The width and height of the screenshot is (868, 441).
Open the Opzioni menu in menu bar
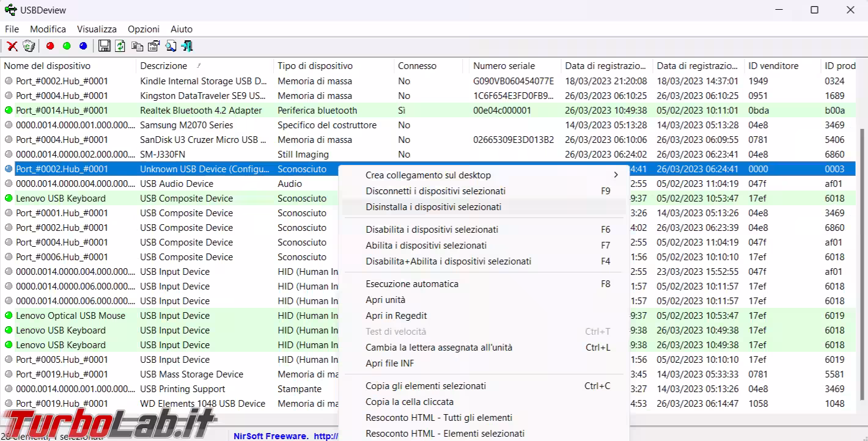[144, 29]
